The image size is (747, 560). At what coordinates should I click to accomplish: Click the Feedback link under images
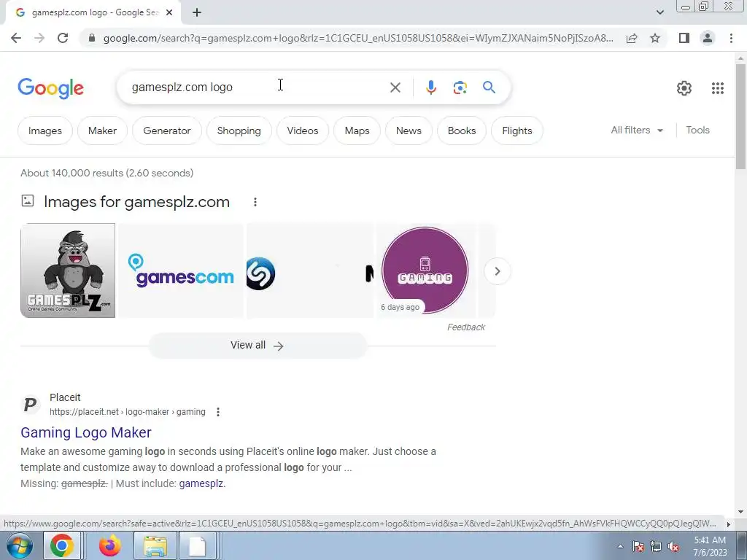[465, 327]
